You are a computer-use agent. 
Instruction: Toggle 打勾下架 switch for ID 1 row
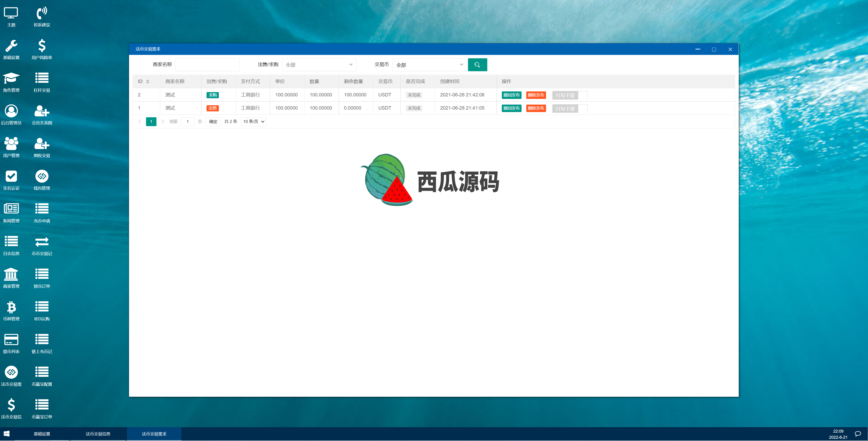point(570,109)
